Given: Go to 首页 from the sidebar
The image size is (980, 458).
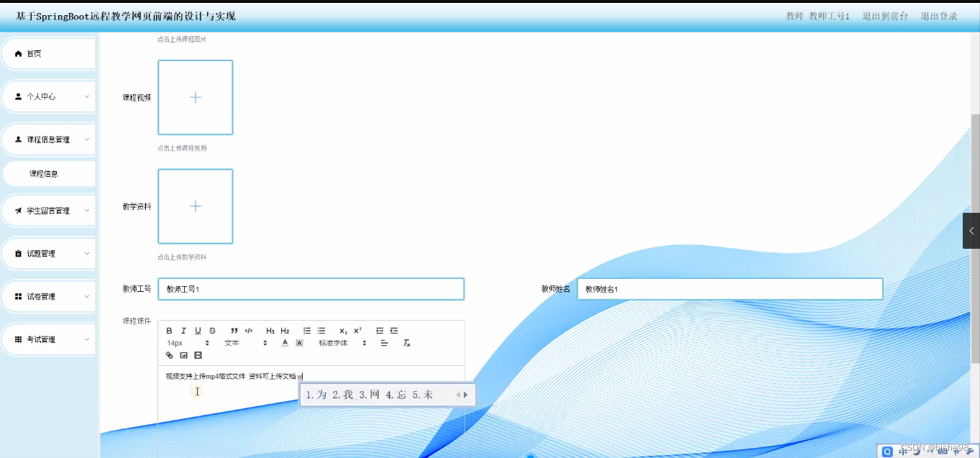Looking at the screenshot, I should pyautogui.click(x=47, y=52).
